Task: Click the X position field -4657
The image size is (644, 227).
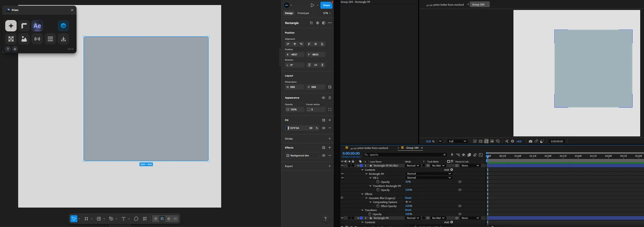Action: pos(294,55)
